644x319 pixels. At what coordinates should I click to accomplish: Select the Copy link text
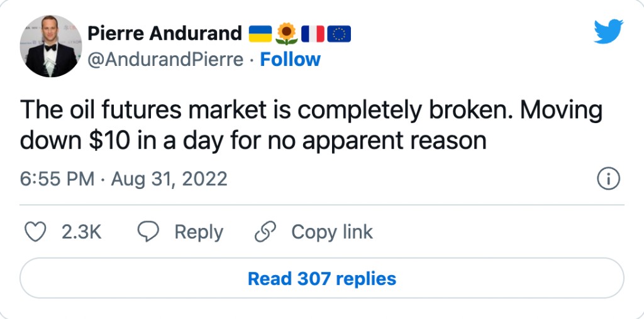point(332,232)
